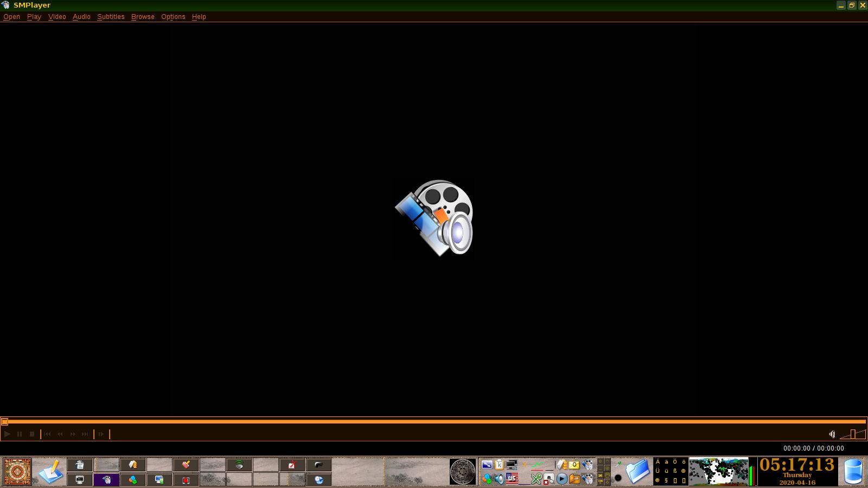Click the orange seek bar

click(434, 421)
